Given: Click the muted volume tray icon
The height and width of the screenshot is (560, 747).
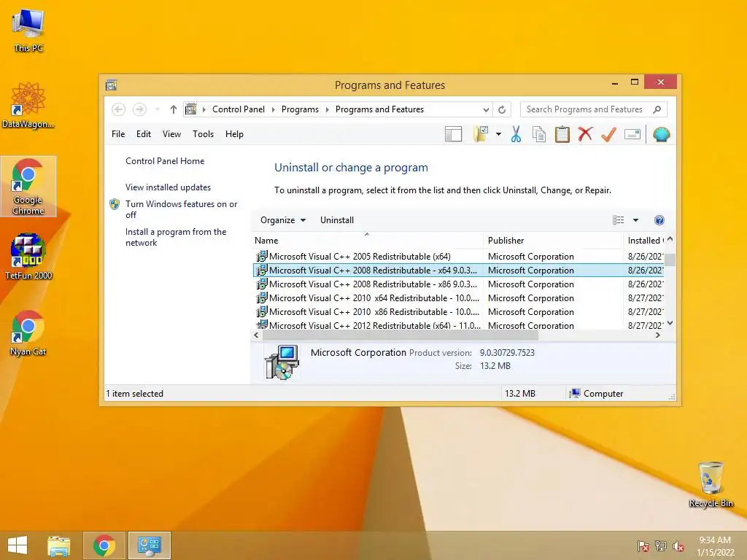Looking at the screenshot, I should pos(678,545).
